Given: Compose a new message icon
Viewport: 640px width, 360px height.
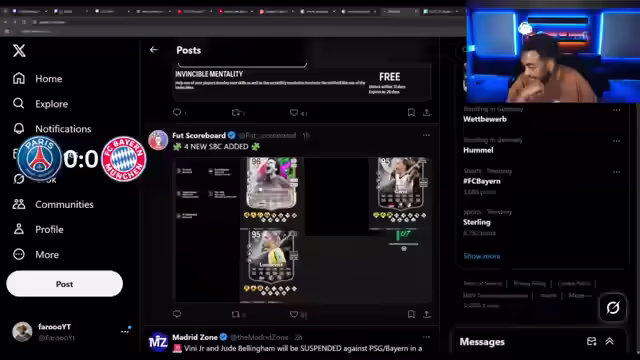Looking at the screenshot, I should pyautogui.click(x=591, y=342).
